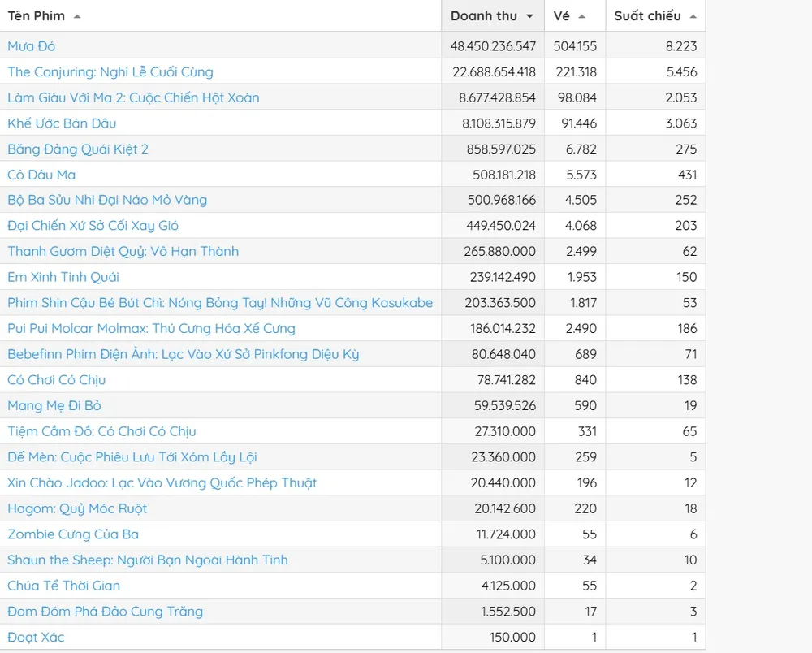Click sort arrow in Suất chiếu header
The width and height of the screenshot is (812, 653).
(693, 16)
